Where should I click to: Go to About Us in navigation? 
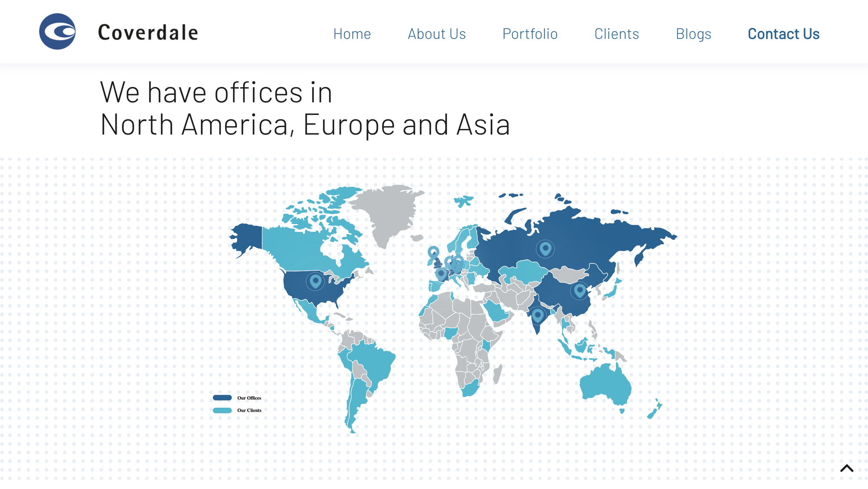[437, 34]
